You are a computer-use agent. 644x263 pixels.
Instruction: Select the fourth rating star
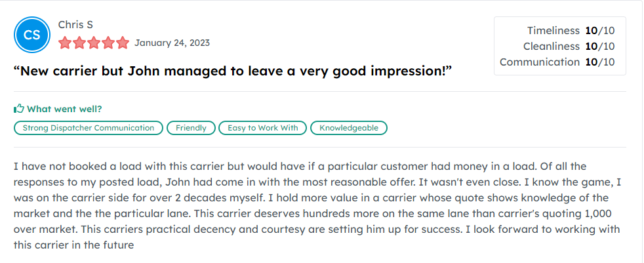[108, 43]
